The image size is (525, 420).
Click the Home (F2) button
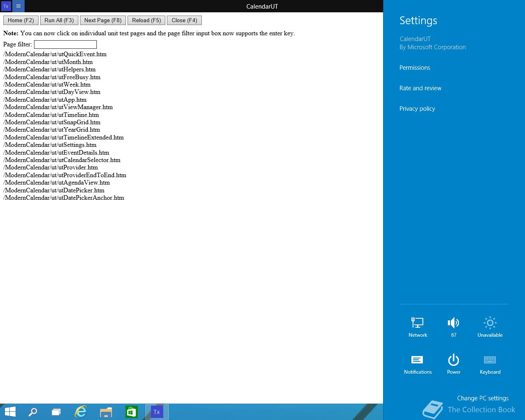(21, 21)
